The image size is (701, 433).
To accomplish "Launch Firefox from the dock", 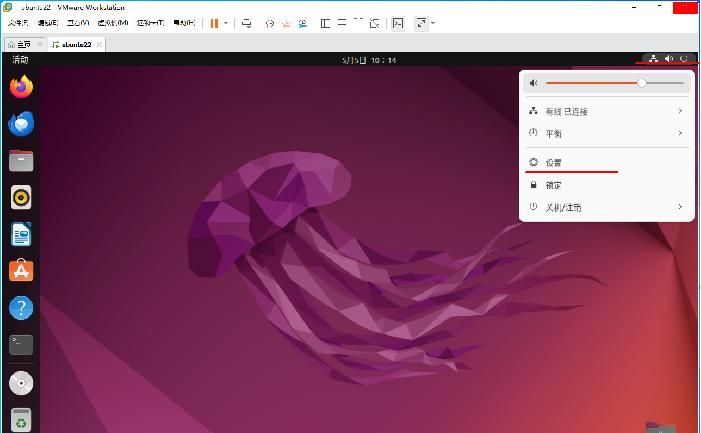I will 21,87.
